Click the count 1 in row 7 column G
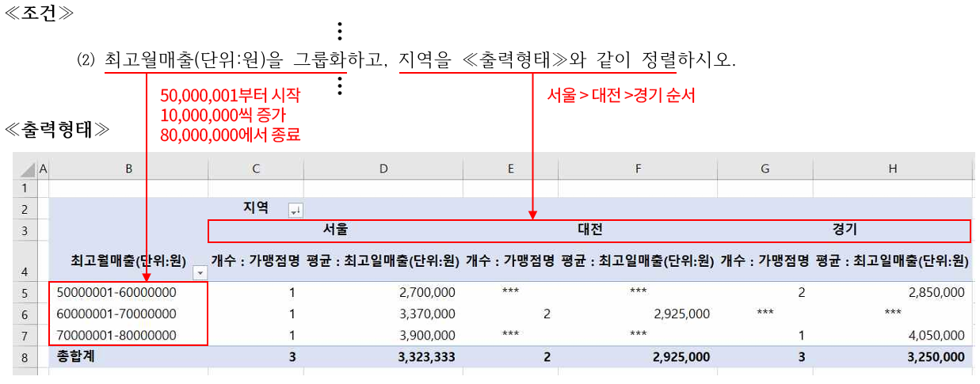This screenshot has width=980, height=384. [x=802, y=336]
